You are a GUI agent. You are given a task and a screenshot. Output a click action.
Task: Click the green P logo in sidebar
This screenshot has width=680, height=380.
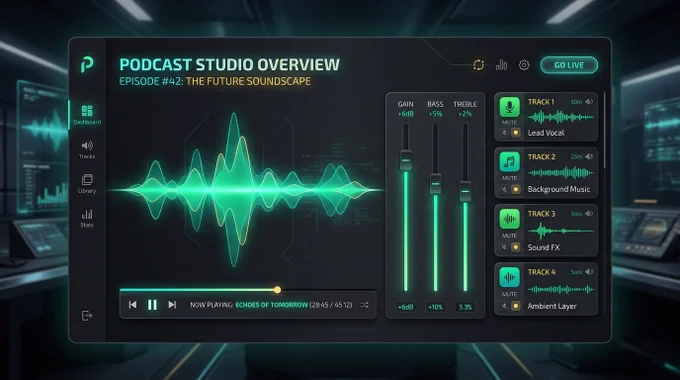pyautogui.click(x=87, y=64)
